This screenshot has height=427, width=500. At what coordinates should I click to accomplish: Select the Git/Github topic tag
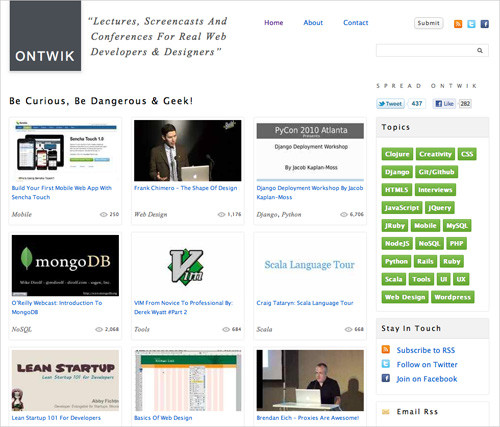coord(436,172)
